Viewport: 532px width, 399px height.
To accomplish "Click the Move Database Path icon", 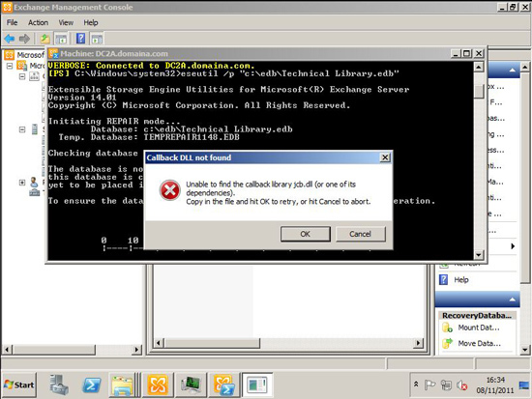I will pyautogui.click(x=447, y=343).
